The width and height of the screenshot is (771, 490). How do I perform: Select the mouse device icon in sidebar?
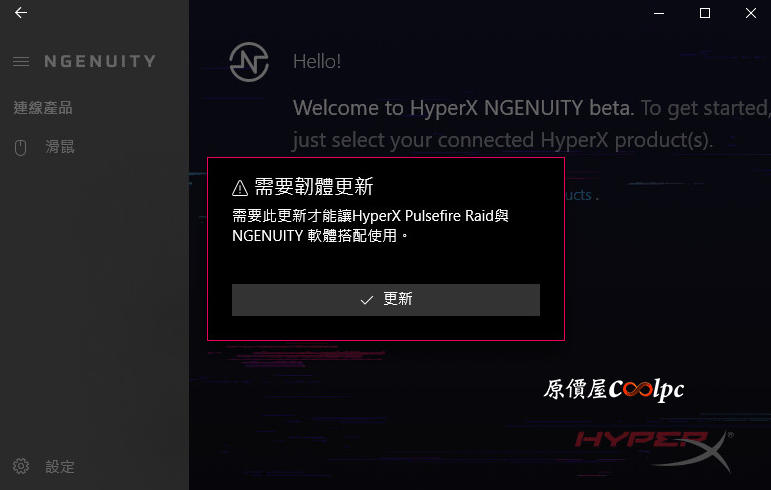(x=20, y=147)
